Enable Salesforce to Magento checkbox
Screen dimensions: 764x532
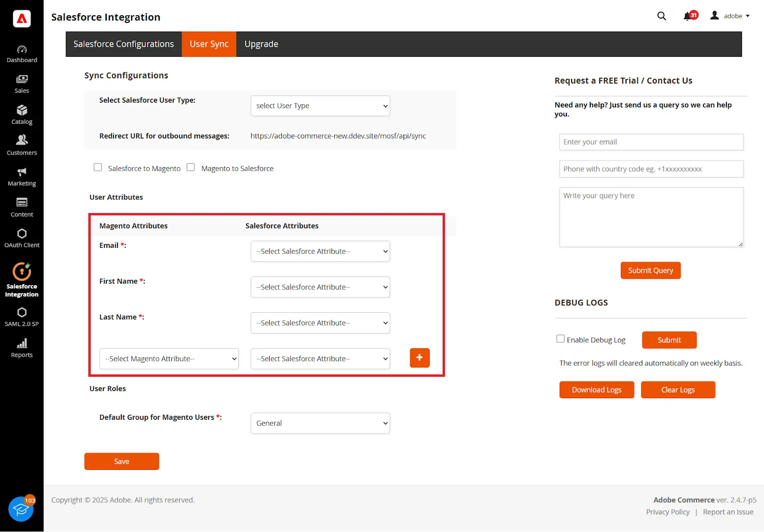coord(98,167)
